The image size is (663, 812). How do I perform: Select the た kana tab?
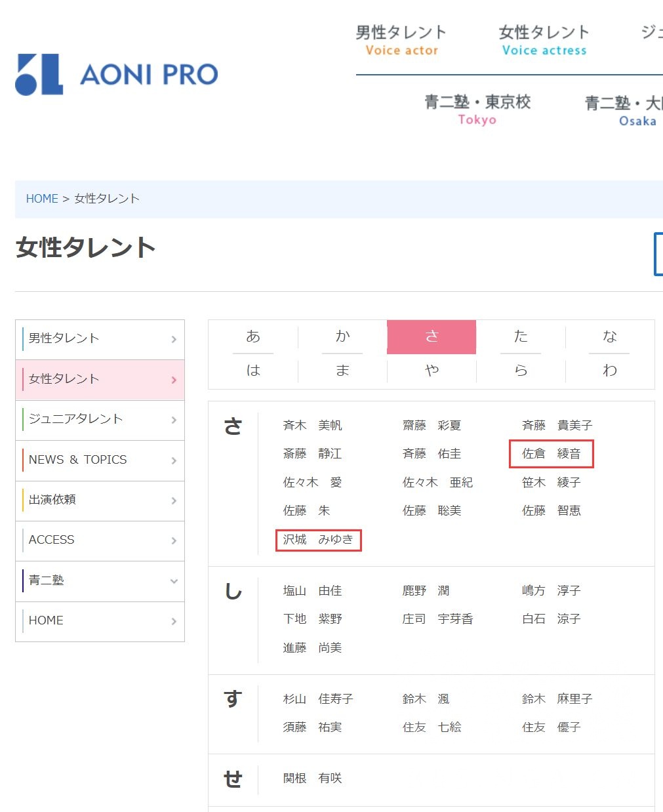pos(520,336)
